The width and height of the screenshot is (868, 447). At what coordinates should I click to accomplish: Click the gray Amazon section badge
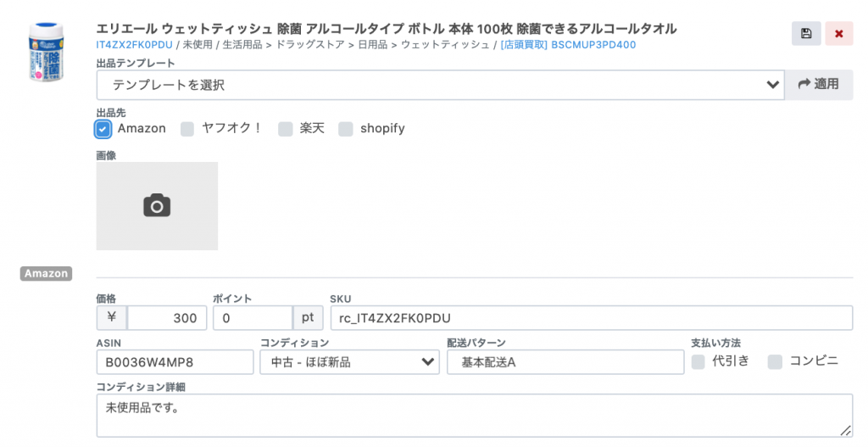tap(46, 273)
